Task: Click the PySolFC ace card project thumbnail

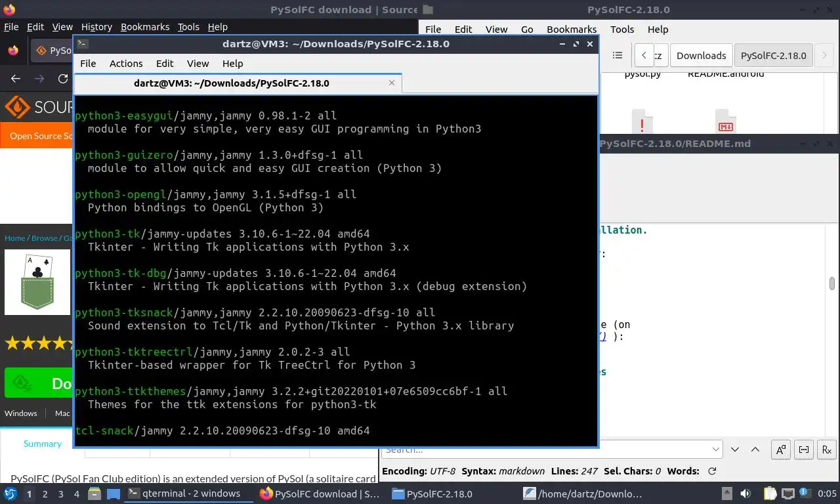Action: pos(37,282)
